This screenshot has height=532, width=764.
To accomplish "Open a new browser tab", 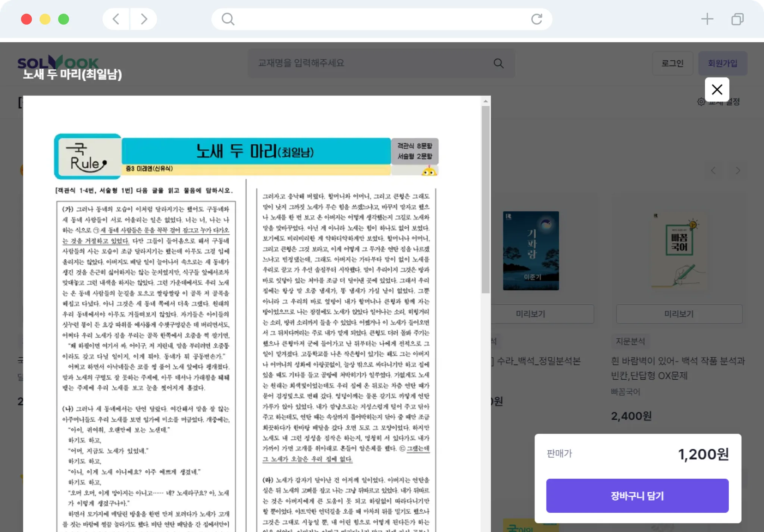I will [707, 19].
